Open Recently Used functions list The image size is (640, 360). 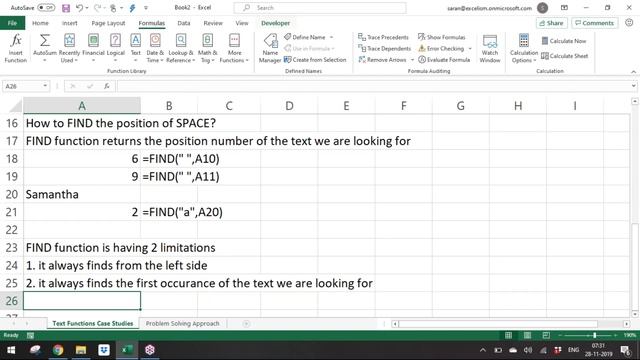[69, 48]
